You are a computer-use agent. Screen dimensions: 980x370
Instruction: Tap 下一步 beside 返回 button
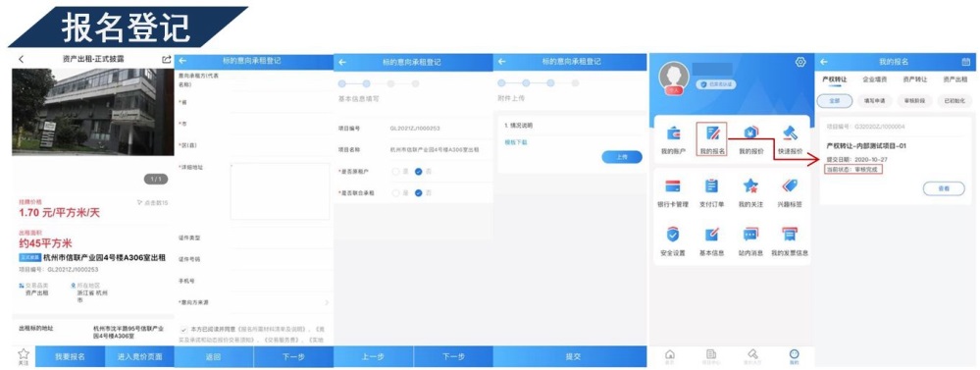pyautogui.click(x=293, y=357)
